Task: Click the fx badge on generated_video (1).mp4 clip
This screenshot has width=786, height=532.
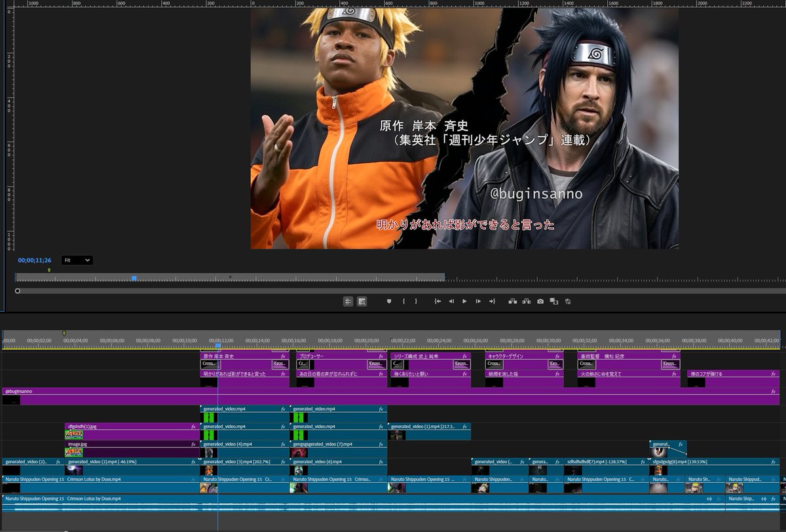Action: (465, 427)
